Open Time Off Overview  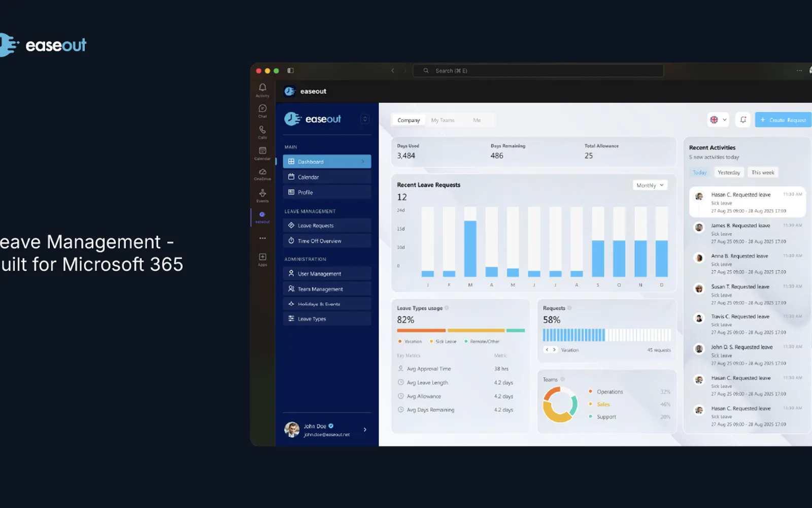coord(327,241)
